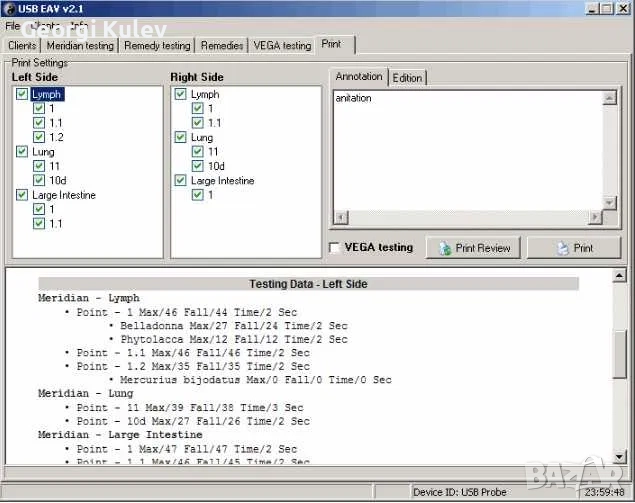This screenshot has height=503, width=635.
Task: Click annotation box scroll-right arrow
Action: pyautogui.click(x=596, y=217)
